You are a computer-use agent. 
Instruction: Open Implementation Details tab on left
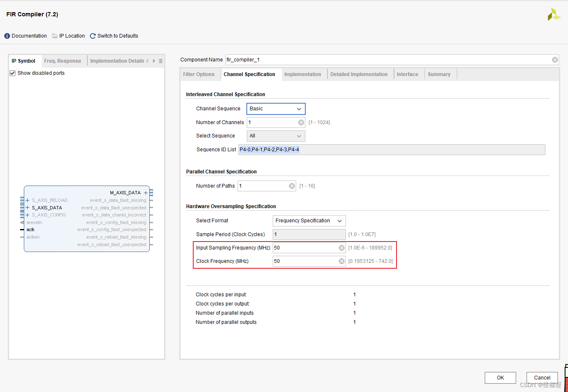point(117,61)
